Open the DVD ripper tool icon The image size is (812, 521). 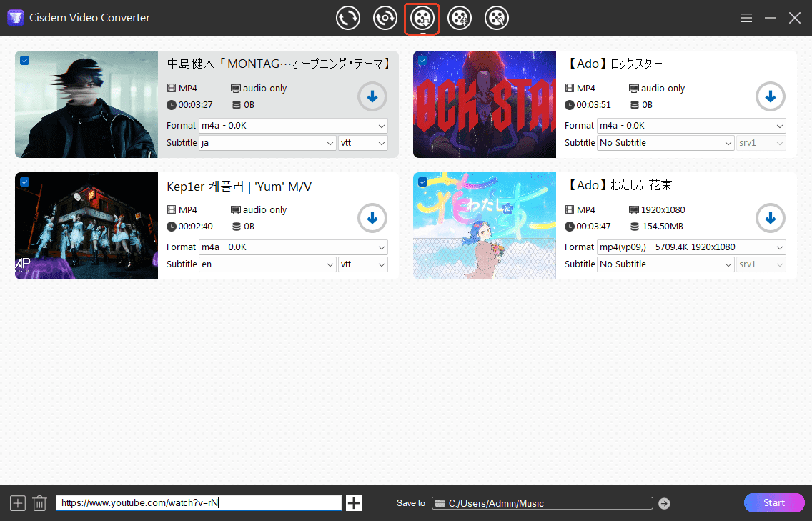(x=385, y=18)
